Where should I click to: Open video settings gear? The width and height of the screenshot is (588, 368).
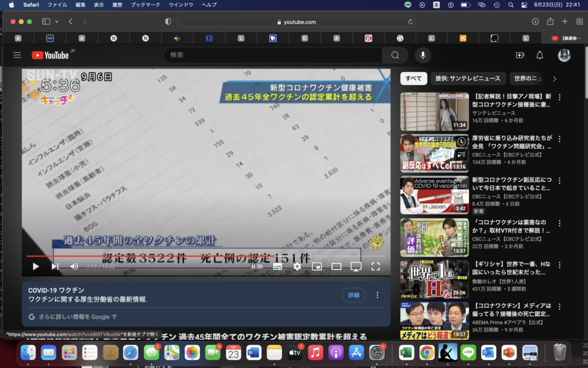pos(297,266)
